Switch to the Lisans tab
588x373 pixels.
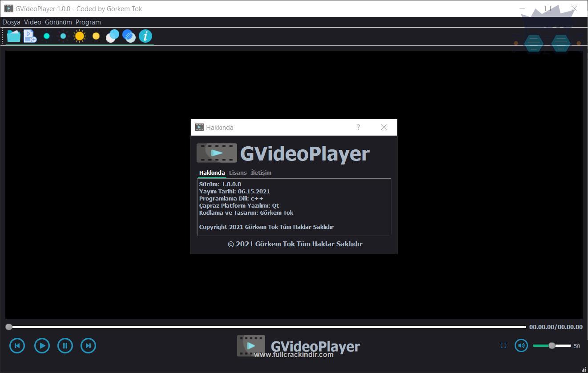238,172
